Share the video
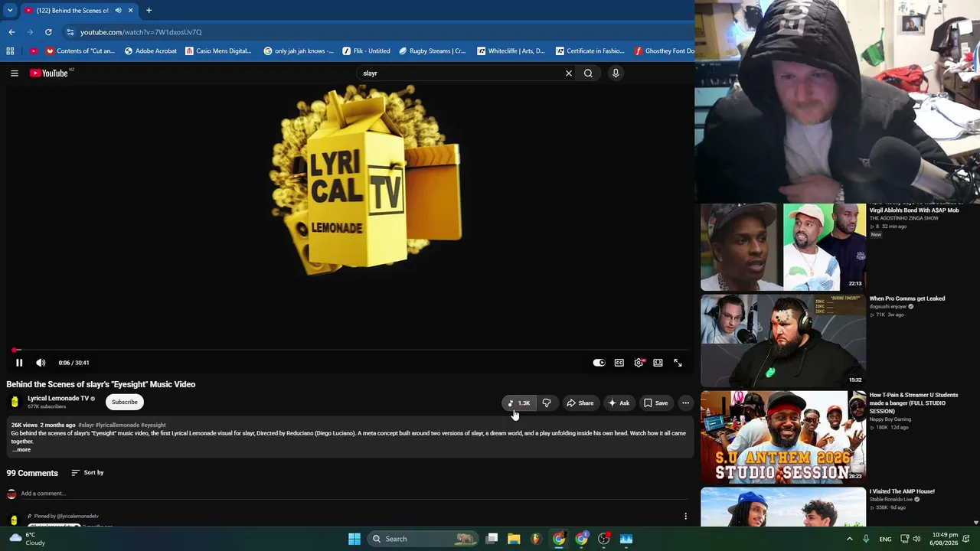 click(x=580, y=403)
